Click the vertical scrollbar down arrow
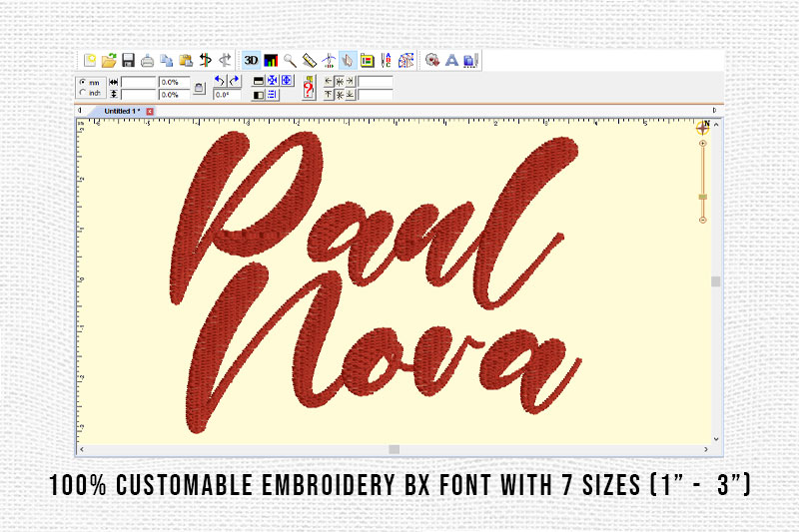 tap(716, 439)
